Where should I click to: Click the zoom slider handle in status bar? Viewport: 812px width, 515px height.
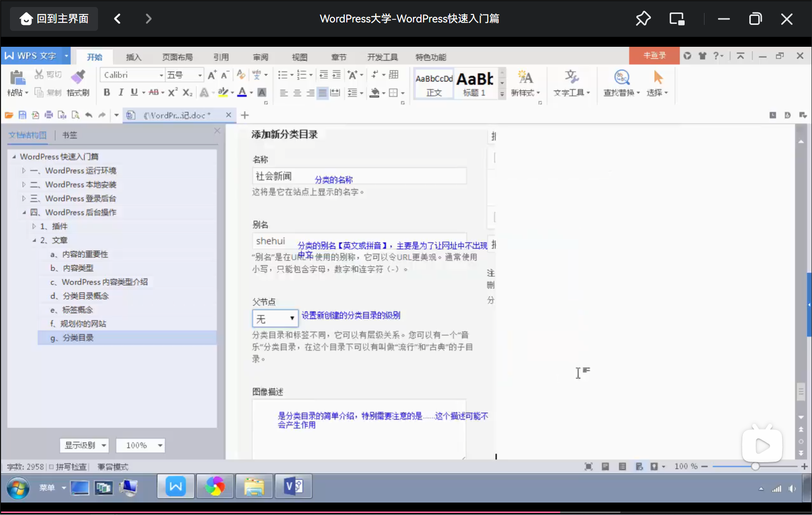coord(755,466)
